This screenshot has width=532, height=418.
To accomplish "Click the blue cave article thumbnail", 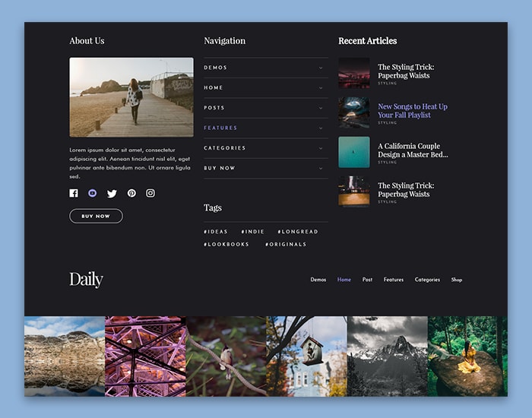I will 354,112.
